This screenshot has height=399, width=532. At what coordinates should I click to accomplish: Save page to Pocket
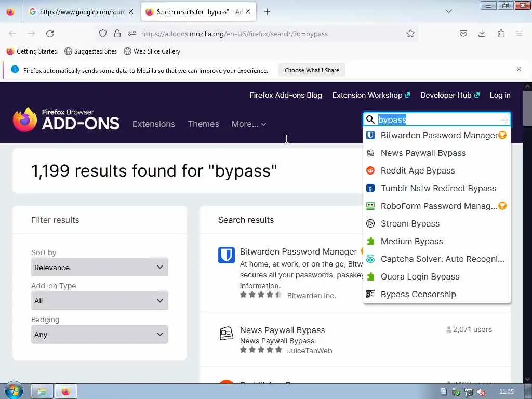(x=463, y=33)
